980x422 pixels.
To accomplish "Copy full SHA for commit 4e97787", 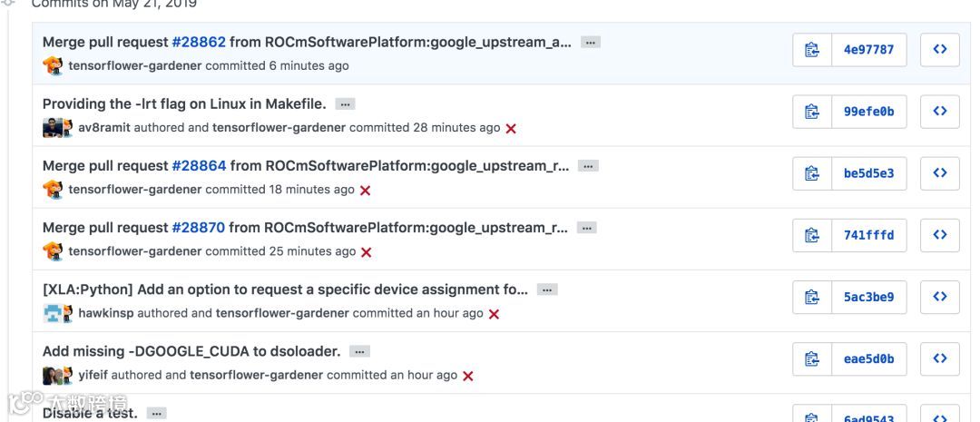I will [812, 50].
